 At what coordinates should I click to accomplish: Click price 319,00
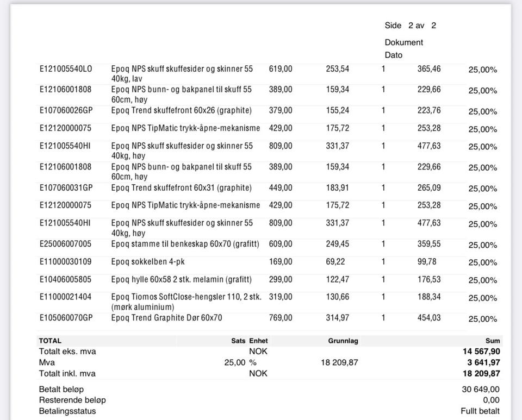(281, 297)
